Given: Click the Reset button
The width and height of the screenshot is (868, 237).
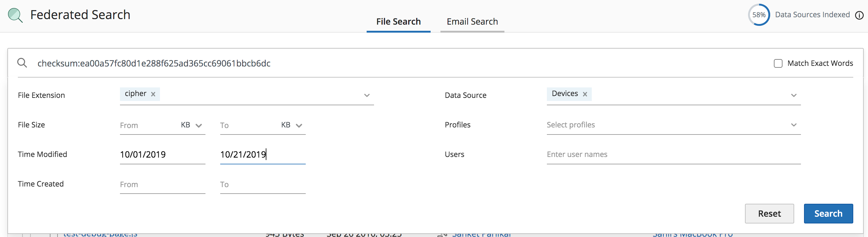Looking at the screenshot, I should tap(769, 213).
